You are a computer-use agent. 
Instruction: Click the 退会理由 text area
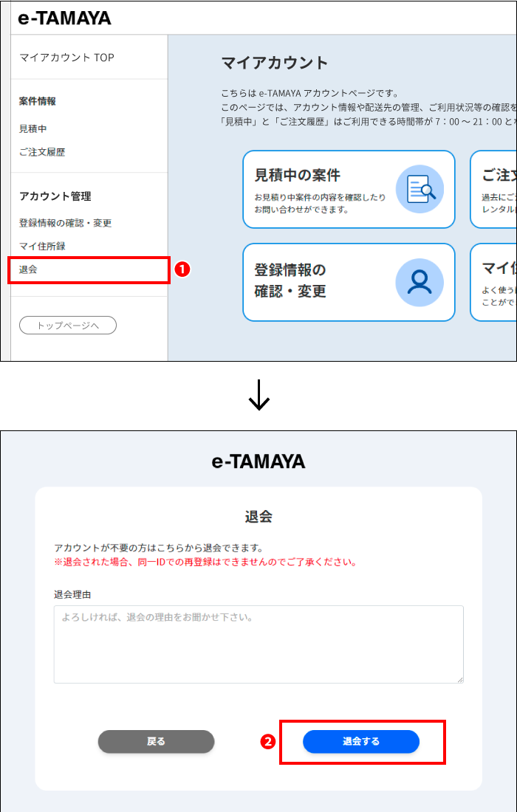point(258,644)
